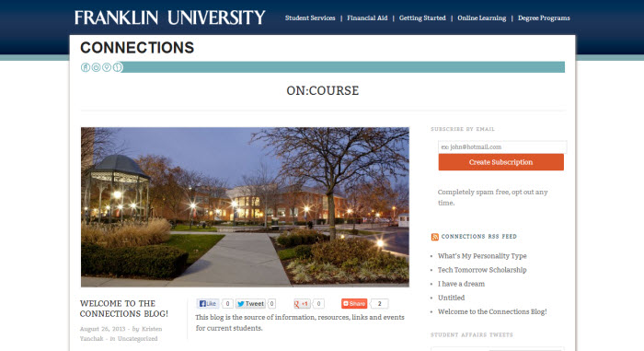Click the August 26, 2013 post date
This screenshot has height=351, width=644.
tap(103, 329)
